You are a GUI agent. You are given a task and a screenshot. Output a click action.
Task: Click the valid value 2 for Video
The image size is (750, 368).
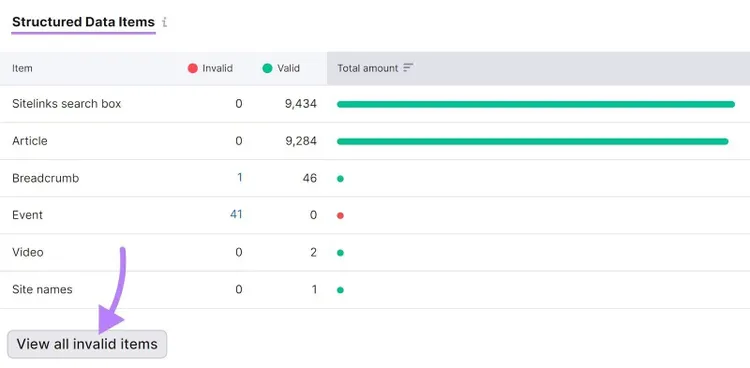(313, 252)
